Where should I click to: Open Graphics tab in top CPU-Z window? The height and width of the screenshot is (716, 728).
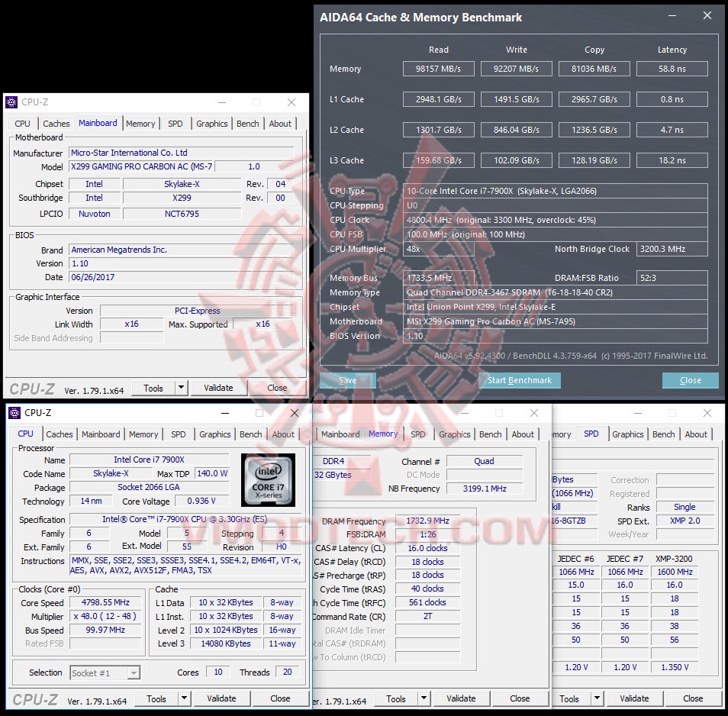(x=211, y=124)
